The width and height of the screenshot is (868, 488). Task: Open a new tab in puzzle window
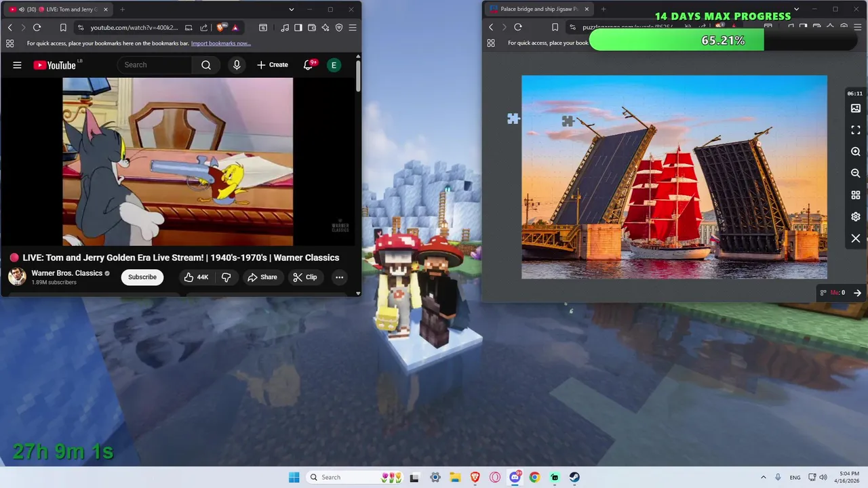click(604, 9)
